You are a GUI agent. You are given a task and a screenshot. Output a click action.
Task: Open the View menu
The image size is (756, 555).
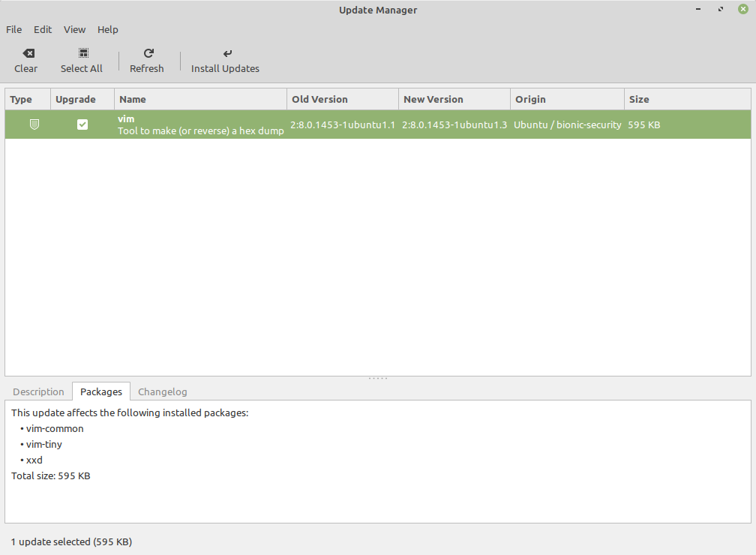tap(74, 29)
